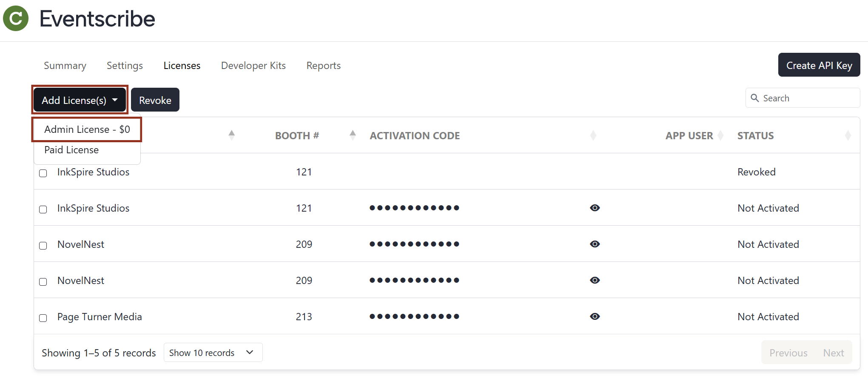Image resolution: width=868 pixels, height=376 pixels.
Task: Click booth number 213
Action: pyautogui.click(x=304, y=317)
